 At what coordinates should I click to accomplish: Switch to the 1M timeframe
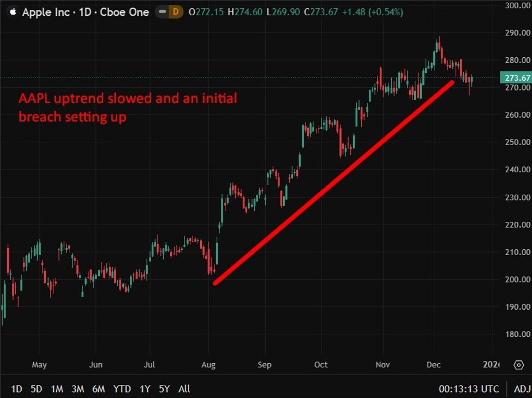click(57, 389)
